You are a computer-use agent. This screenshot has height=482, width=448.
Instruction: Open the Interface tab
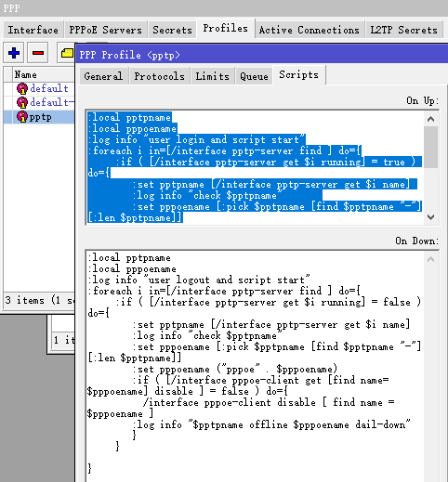(33, 30)
